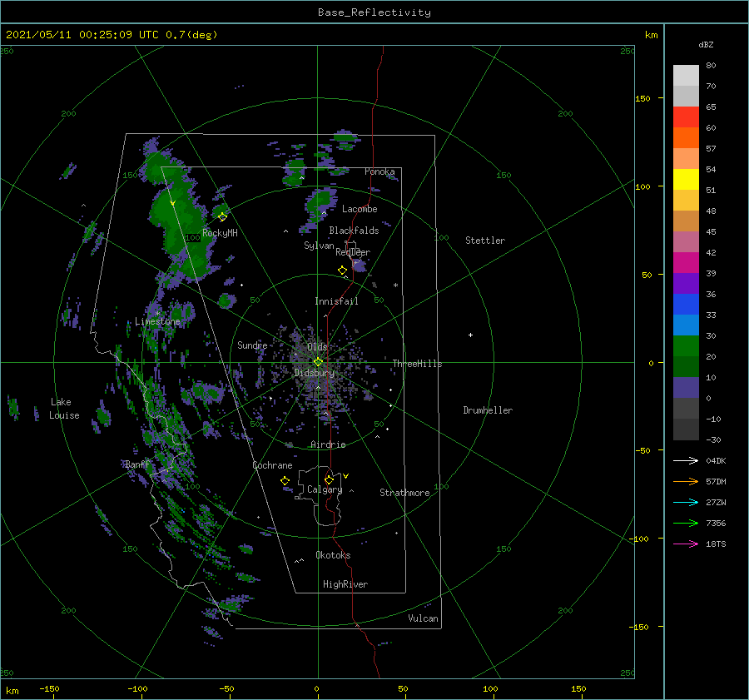The width and height of the screenshot is (749, 700).
Task: Click the Ponoka city label
Action: [x=379, y=171]
